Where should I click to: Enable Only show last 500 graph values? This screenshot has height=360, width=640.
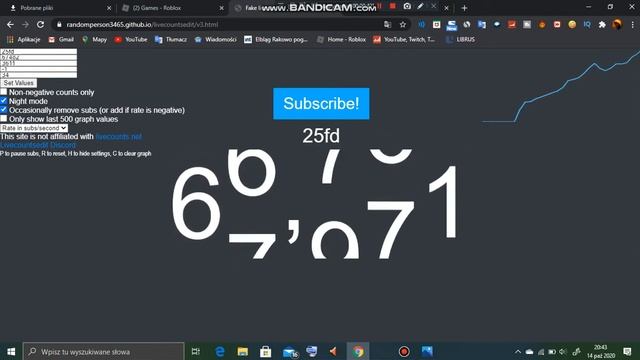4,119
